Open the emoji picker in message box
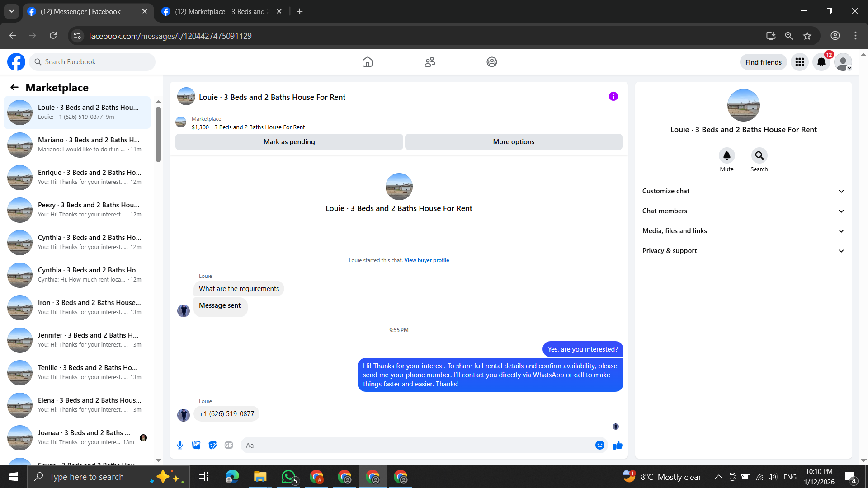This screenshot has height=488, width=868. tap(599, 445)
